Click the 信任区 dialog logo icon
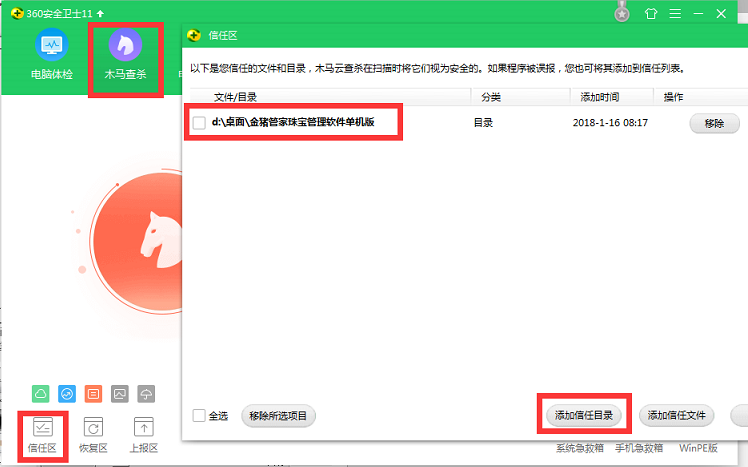The width and height of the screenshot is (748, 467). tap(194, 35)
